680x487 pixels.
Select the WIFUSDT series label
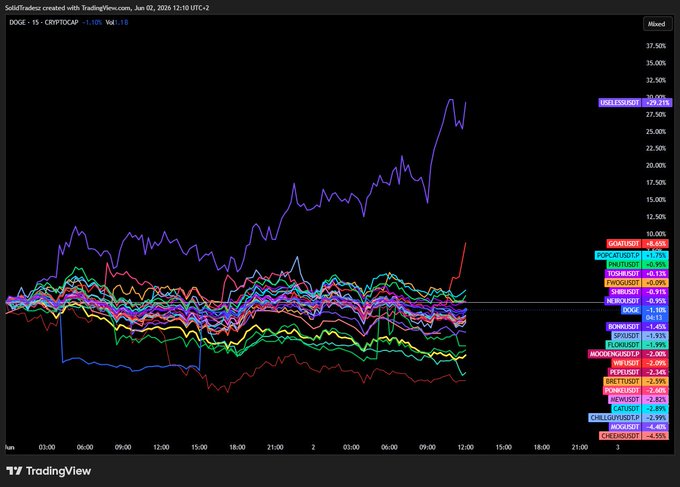[x=625, y=363]
